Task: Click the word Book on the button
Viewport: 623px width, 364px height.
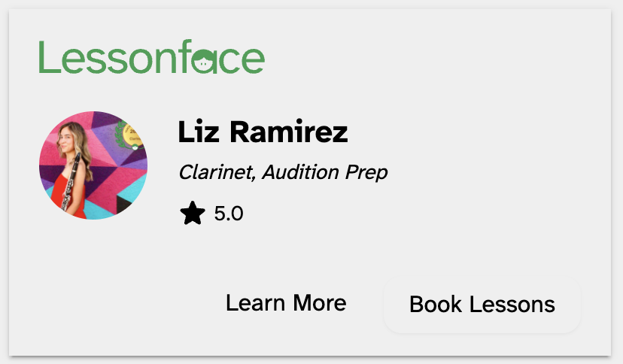Action: (x=436, y=305)
